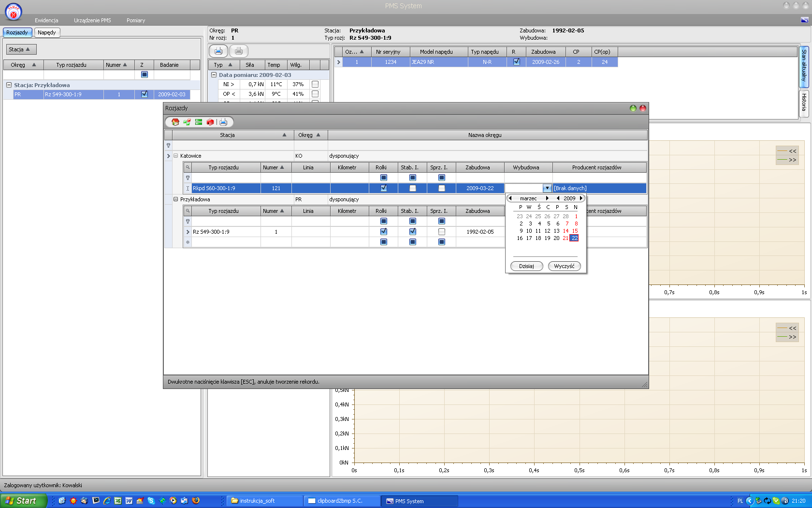Image resolution: width=812 pixels, height=508 pixels.
Task: Toggle Rolki checkbox for Rz S49-300-1:9
Action: pyautogui.click(x=384, y=232)
